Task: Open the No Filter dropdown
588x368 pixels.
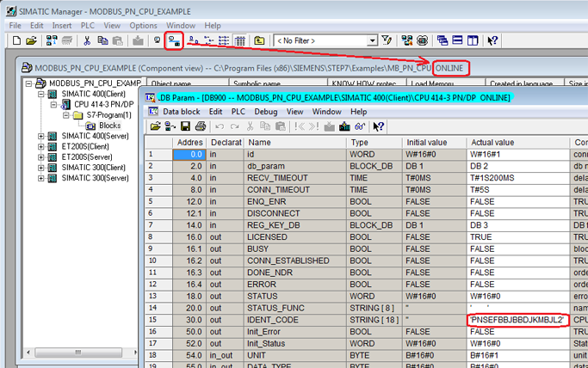Action: coord(372,40)
